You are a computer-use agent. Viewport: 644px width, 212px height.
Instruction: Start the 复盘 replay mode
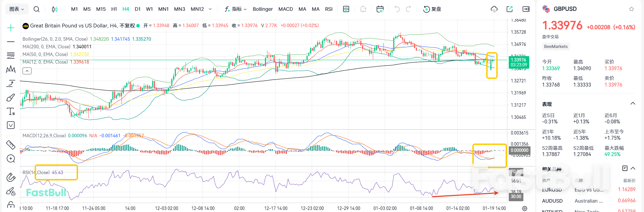(x=432, y=9)
